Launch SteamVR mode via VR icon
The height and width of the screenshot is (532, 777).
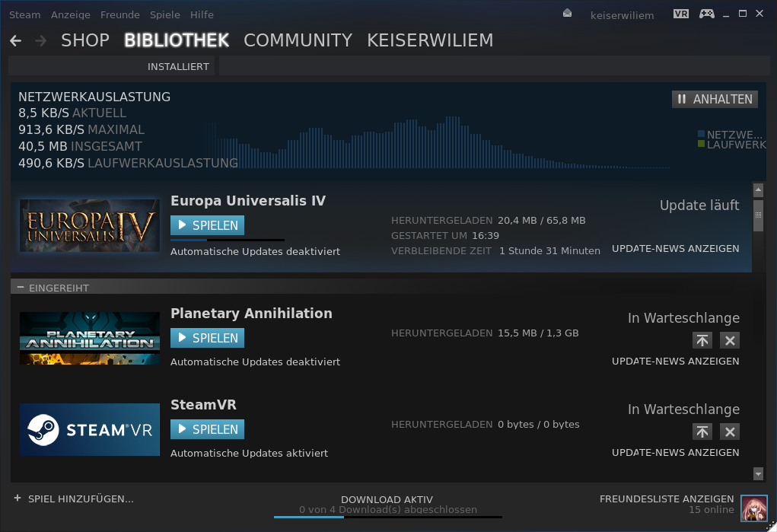tap(681, 14)
